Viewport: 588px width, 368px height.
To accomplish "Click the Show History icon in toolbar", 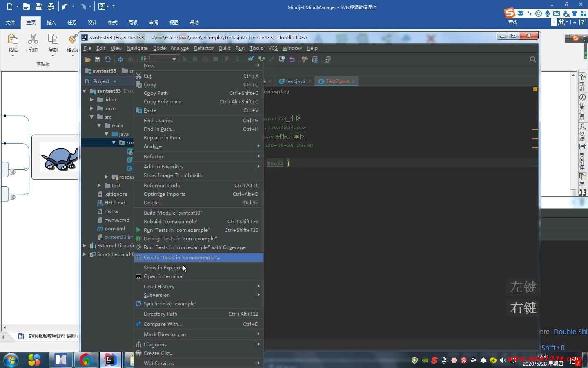I will [x=282, y=59].
